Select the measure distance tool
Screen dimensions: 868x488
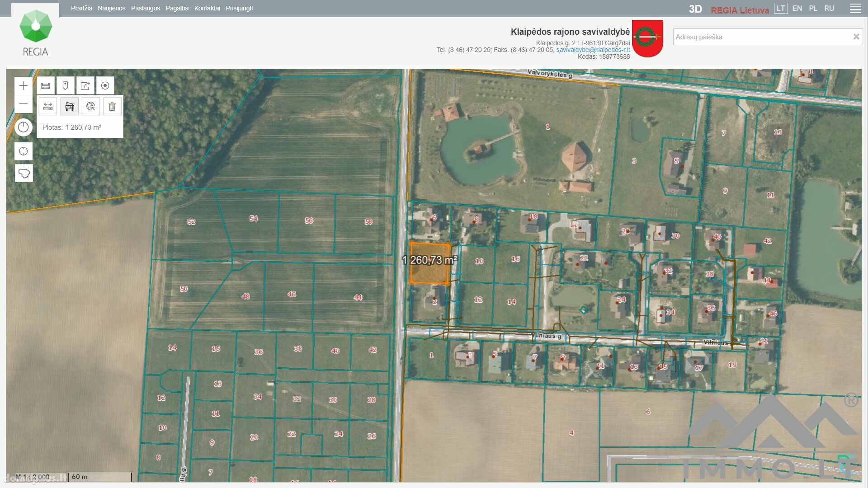click(48, 106)
